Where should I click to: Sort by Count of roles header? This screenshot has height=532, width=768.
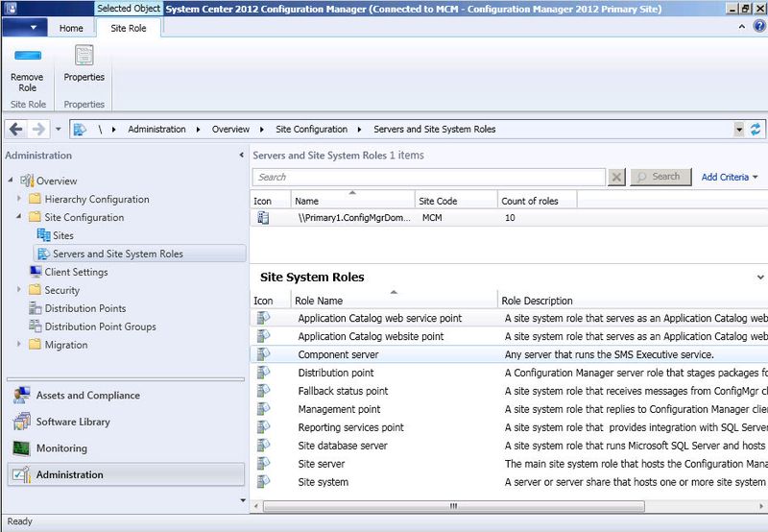[538, 201]
